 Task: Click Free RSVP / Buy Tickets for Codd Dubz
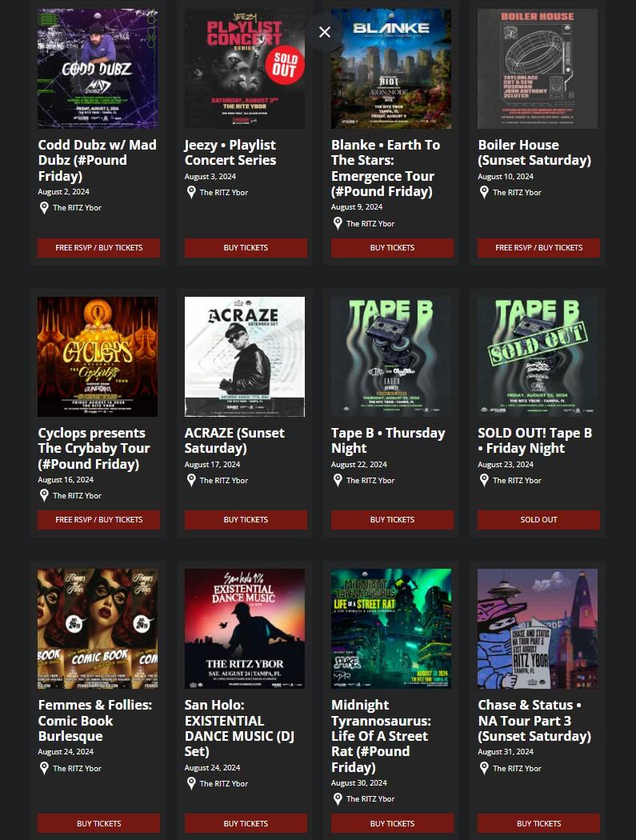pos(98,248)
